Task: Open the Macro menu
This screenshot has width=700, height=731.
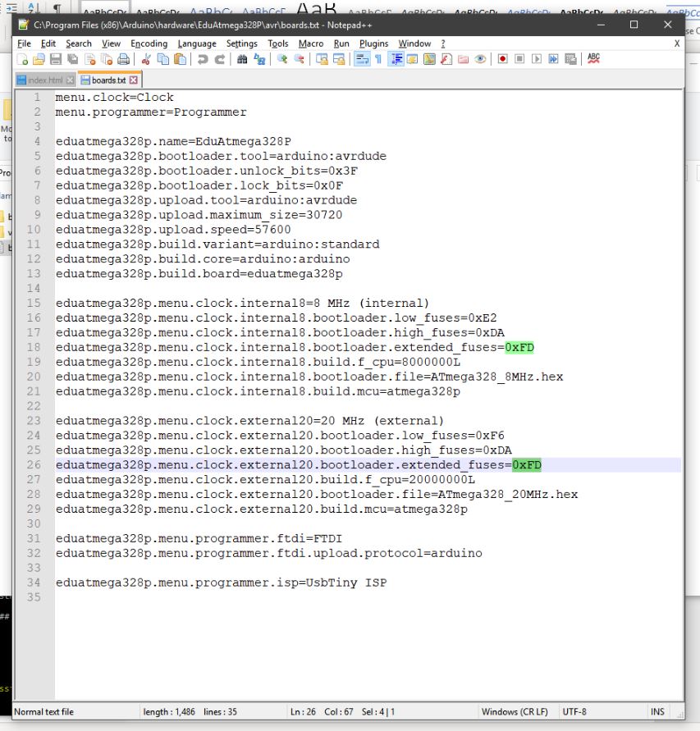Action: pos(310,43)
